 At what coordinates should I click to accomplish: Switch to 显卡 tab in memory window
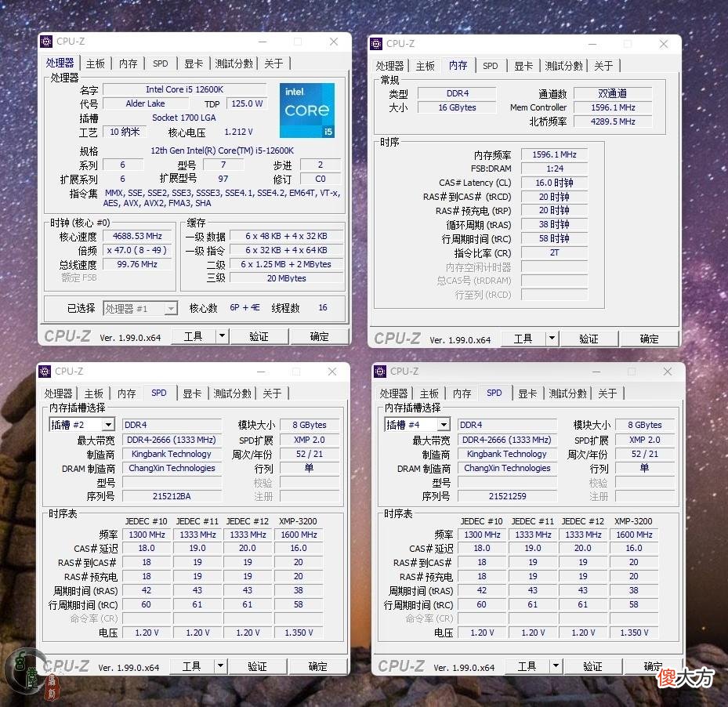pos(523,66)
